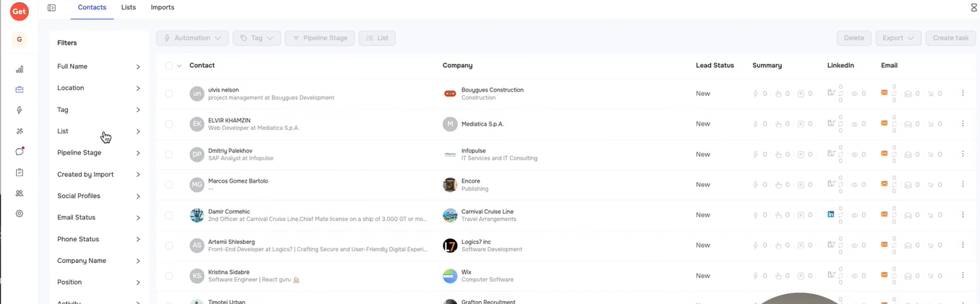Open row menu for ELVIR KHAMZIN
Screen dimensions: 980x304
click(963, 123)
